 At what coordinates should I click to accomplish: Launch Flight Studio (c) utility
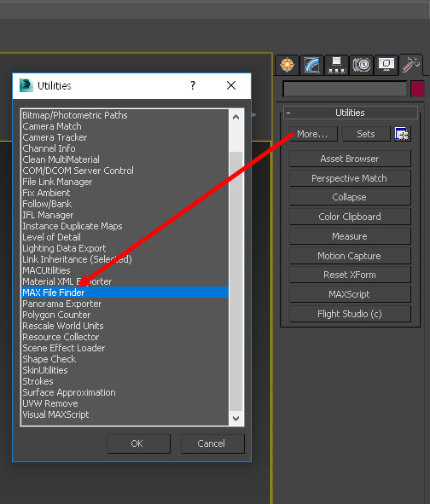[350, 314]
